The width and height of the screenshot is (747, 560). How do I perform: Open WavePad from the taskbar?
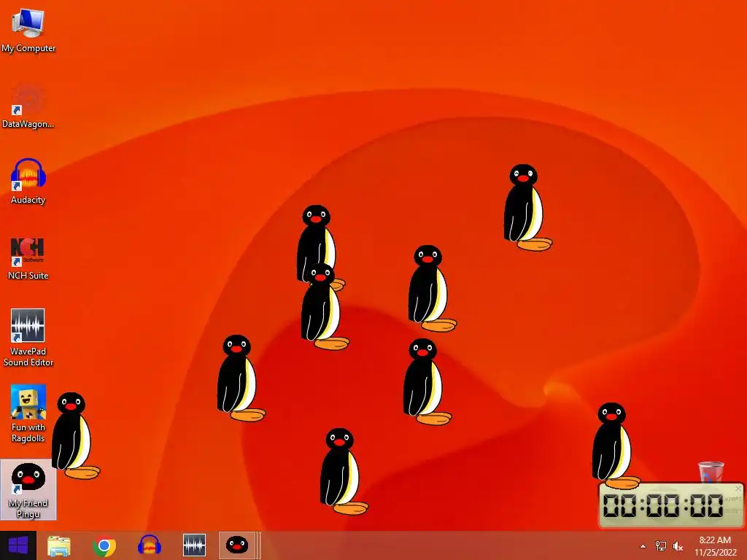[x=194, y=545]
